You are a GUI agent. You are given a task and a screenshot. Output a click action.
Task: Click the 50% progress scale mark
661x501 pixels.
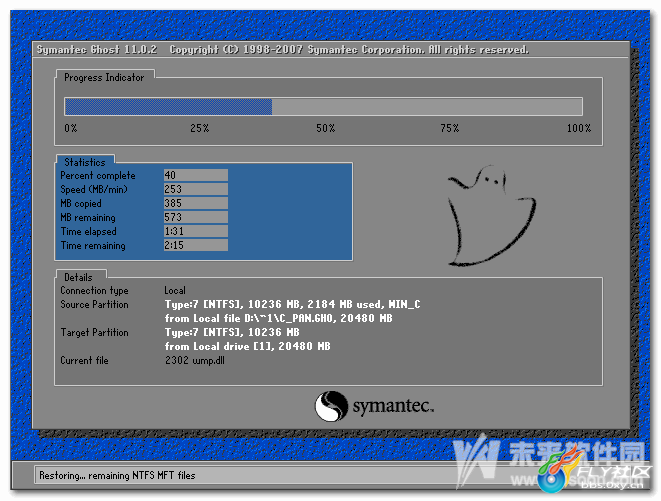pyautogui.click(x=325, y=128)
